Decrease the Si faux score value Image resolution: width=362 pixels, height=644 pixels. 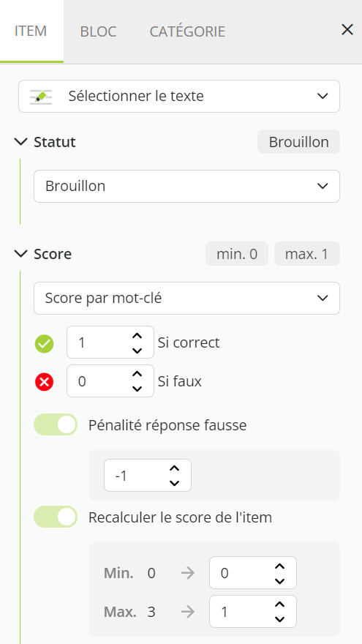(x=137, y=388)
